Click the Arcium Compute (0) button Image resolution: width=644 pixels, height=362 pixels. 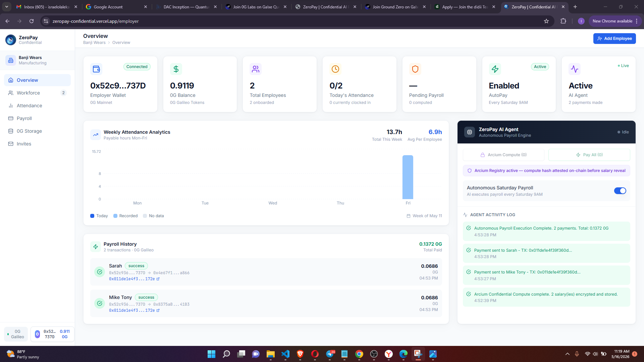[503, 155]
